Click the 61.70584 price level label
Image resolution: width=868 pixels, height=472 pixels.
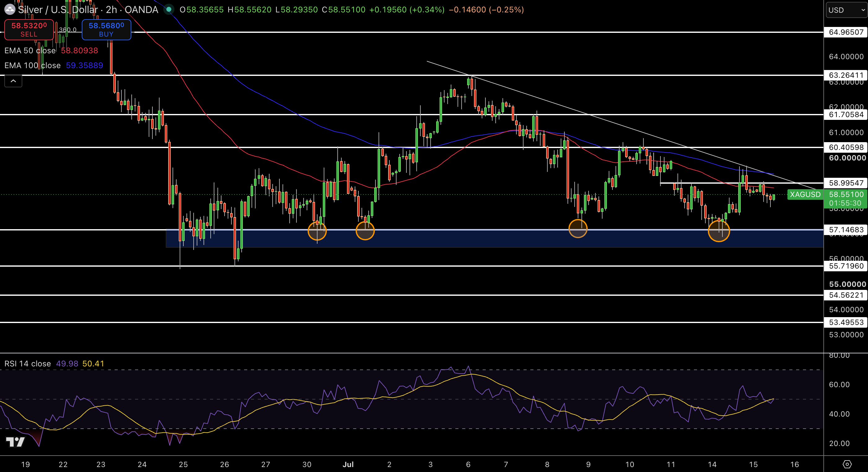click(846, 115)
